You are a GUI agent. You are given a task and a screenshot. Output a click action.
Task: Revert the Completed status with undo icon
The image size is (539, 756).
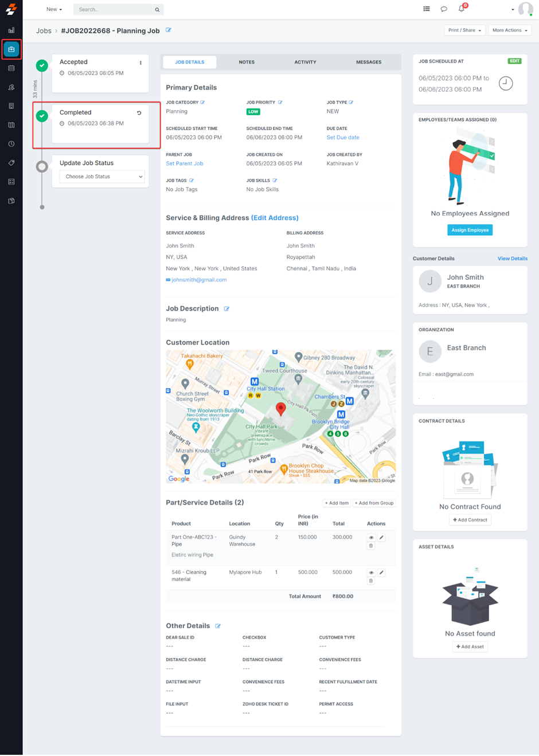click(x=139, y=113)
